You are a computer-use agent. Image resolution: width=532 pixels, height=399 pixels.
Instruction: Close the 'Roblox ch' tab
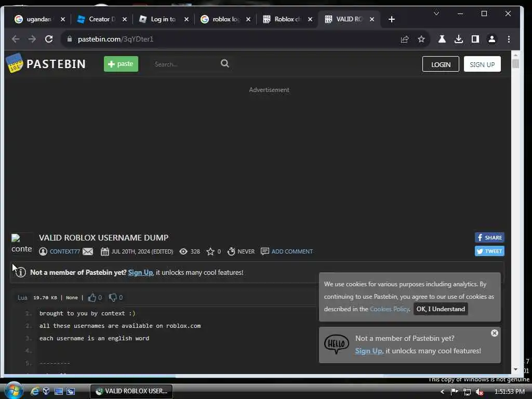pyautogui.click(x=310, y=19)
